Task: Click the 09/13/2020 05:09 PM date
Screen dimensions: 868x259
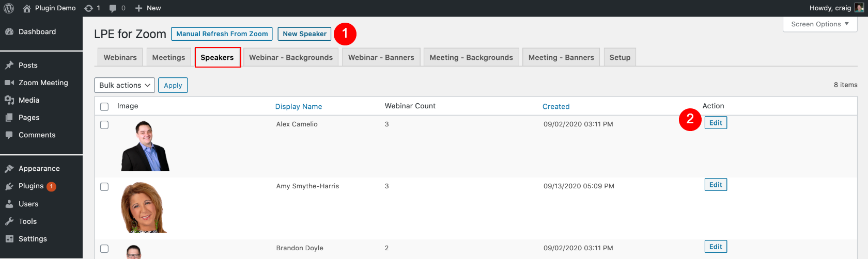Action: pyautogui.click(x=579, y=186)
